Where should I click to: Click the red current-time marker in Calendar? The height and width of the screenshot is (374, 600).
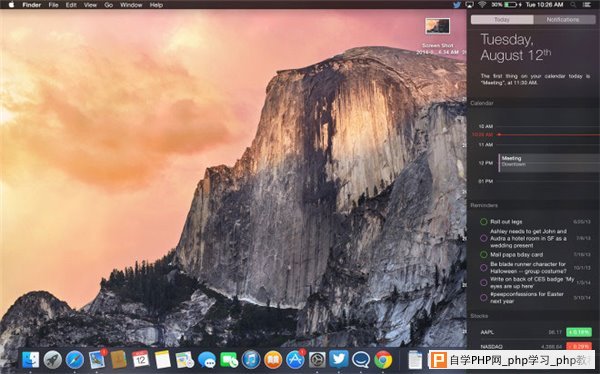pos(499,135)
